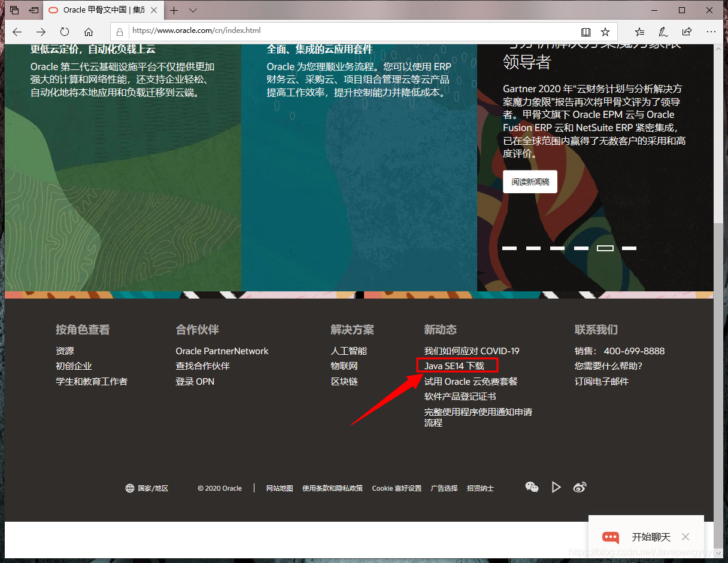728x563 pixels.
Task: Open 区块链 link
Action: coord(344,382)
